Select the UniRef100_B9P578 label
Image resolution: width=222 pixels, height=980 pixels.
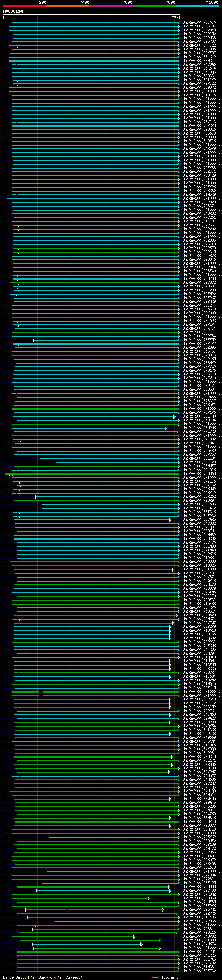coord(199,248)
